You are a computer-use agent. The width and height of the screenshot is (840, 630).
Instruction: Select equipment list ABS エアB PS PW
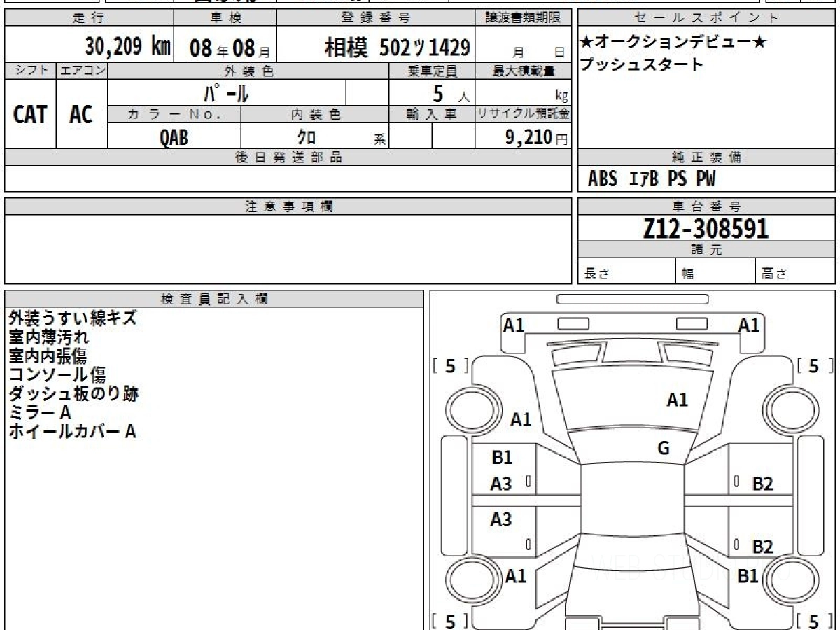pyautogui.click(x=652, y=179)
